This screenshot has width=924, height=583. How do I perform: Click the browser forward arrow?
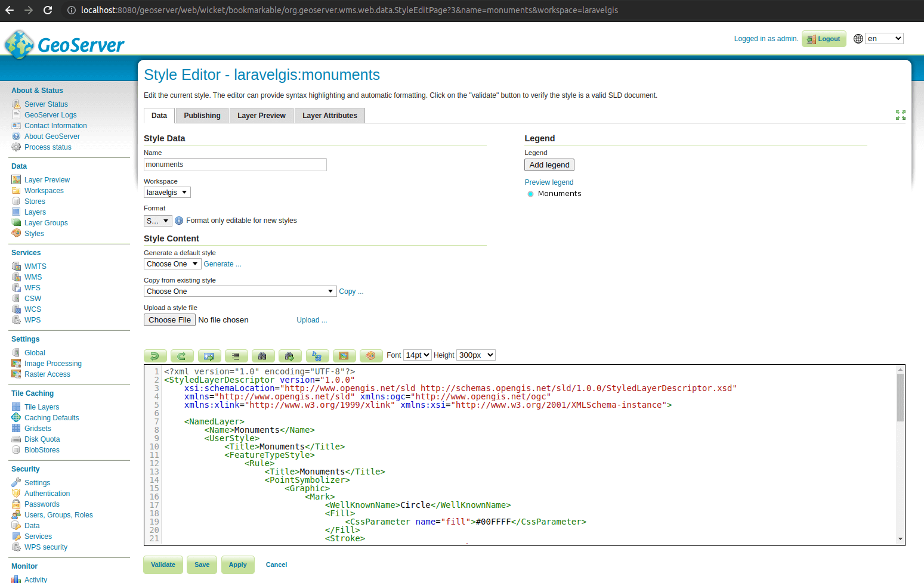click(x=29, y=10)
